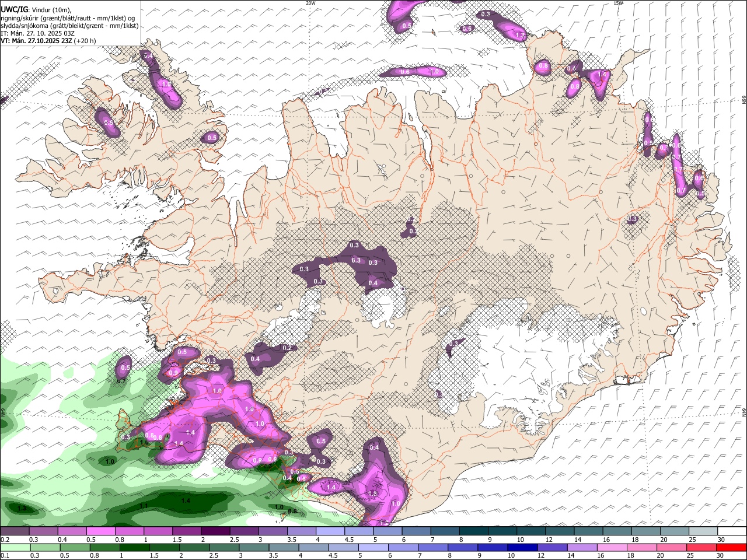
Task: Click the light violet 14 mm rain swatch
Action: tap(582, 547)
